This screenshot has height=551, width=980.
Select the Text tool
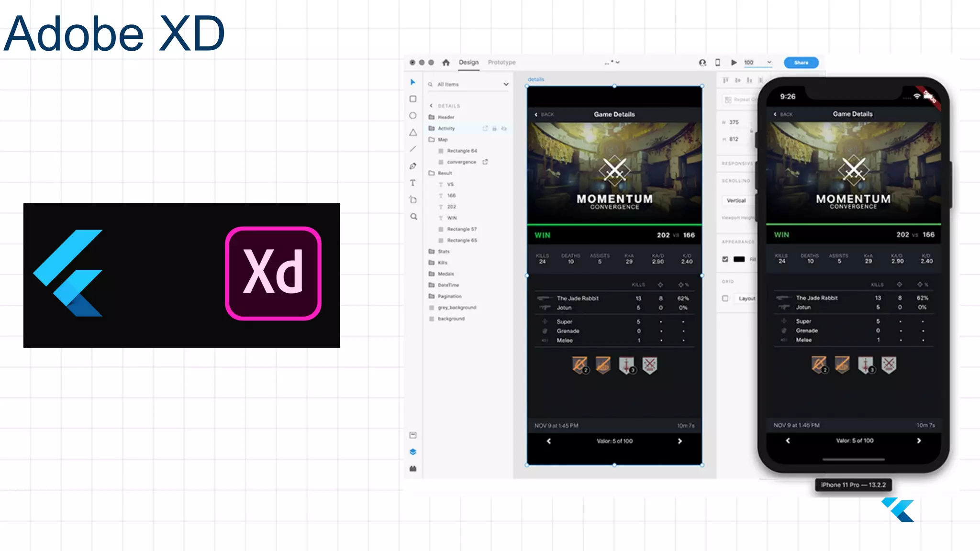tap(413, 183)
